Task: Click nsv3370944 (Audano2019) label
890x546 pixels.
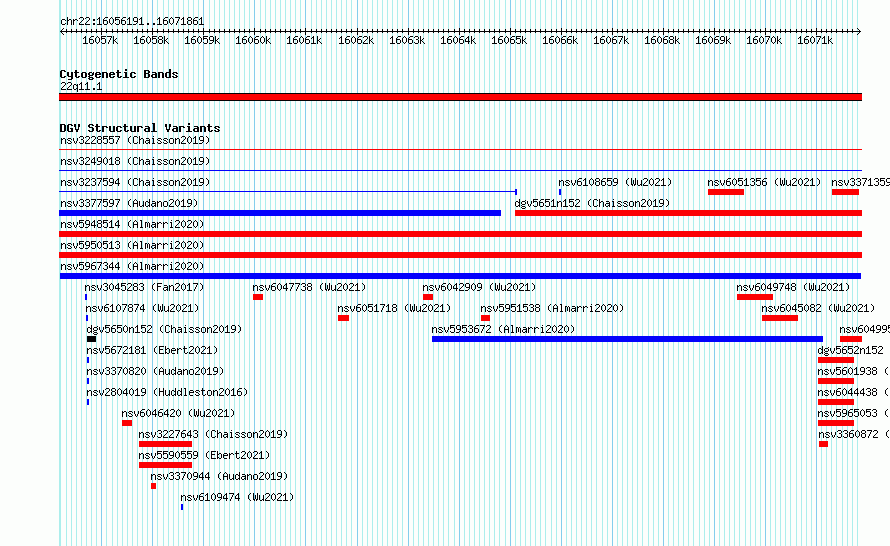Action: click(x=220, y=476)
